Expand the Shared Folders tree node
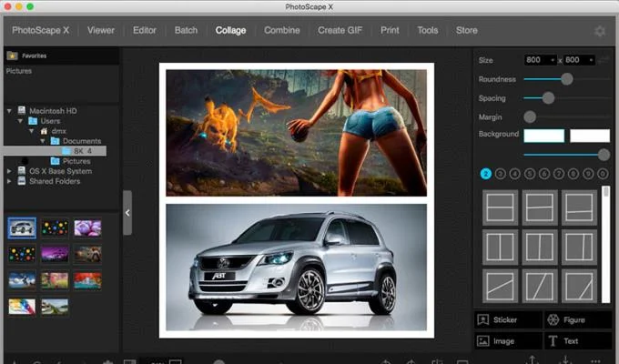Viewport: 619px width, 364px height. pyautogui.click(x=9, y=181)
